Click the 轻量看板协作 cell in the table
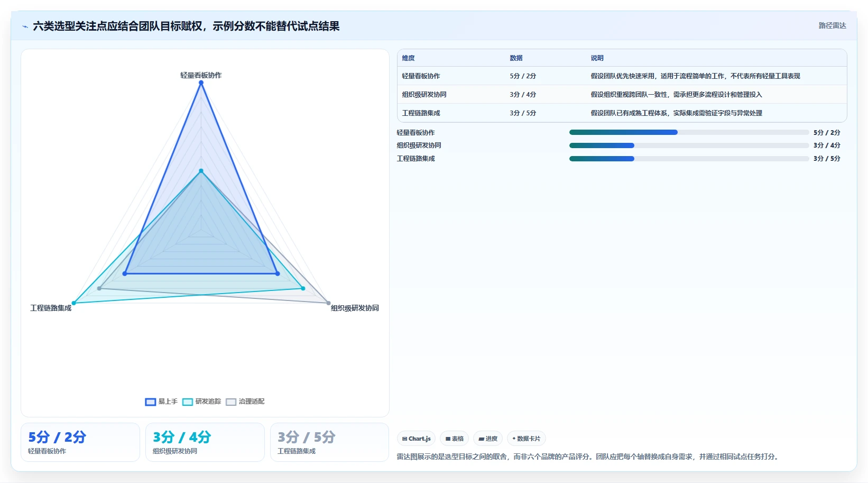The width and height of the screenshot is (868, 483). tap(421, 76)
